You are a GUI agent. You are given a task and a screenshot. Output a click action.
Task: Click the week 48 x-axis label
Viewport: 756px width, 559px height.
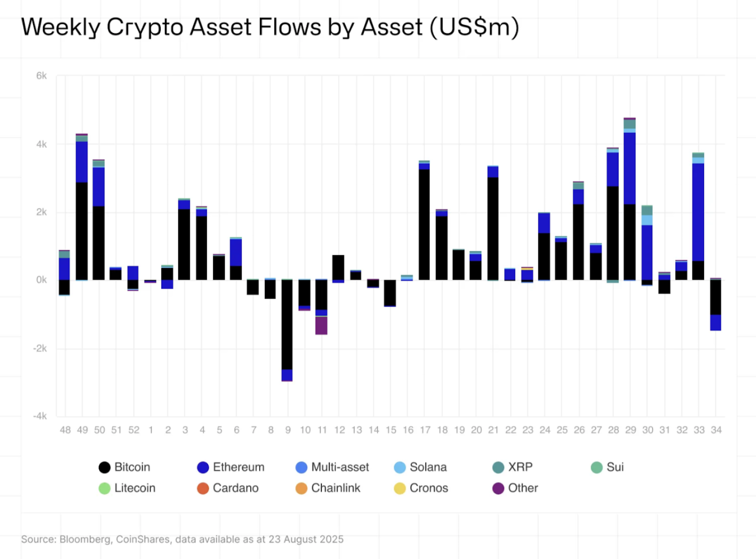65,430
